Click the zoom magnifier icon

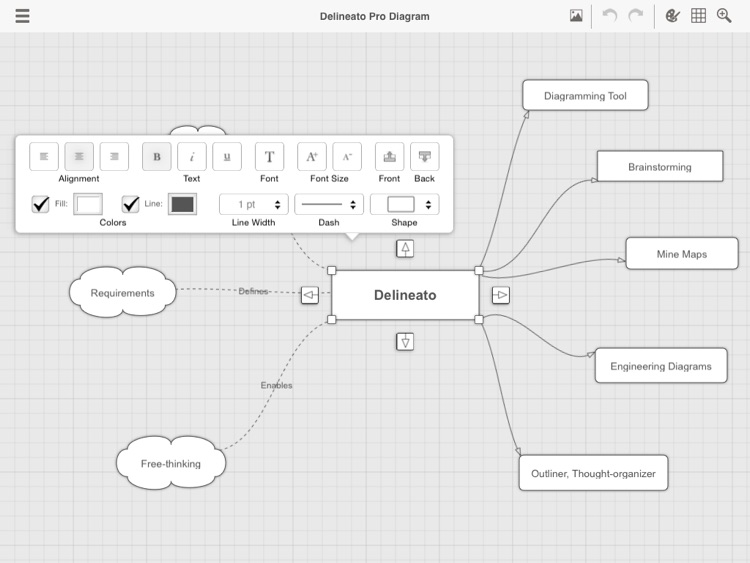click(x=724, y=16)
